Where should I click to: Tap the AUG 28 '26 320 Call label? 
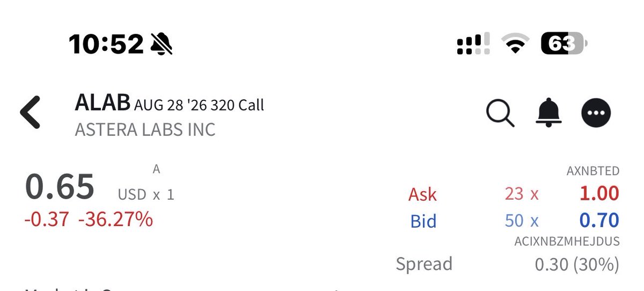tap(199, 104)
